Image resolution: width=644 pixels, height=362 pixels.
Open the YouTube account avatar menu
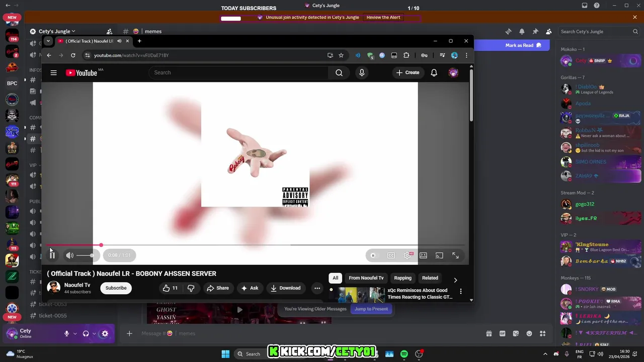pos(453,72)
